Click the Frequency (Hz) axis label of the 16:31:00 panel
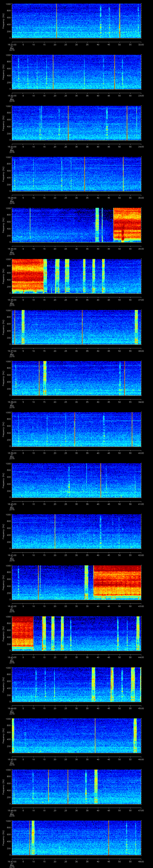 (x=4, y=21)
